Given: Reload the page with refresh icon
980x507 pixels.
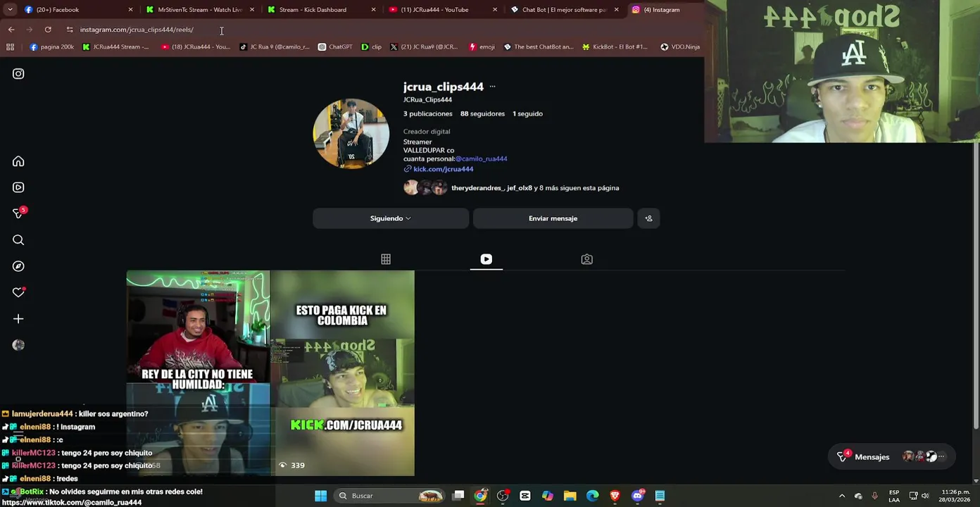Looking at the screenshot, I should pyautogui.click(x=48, y=30).
